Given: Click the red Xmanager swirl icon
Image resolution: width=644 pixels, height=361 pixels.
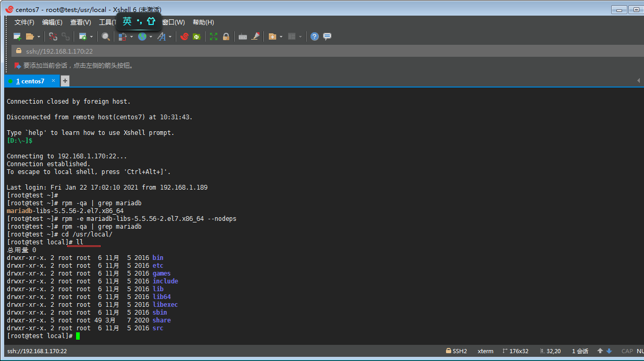Looking at the screenshot, I should (184, 36).
